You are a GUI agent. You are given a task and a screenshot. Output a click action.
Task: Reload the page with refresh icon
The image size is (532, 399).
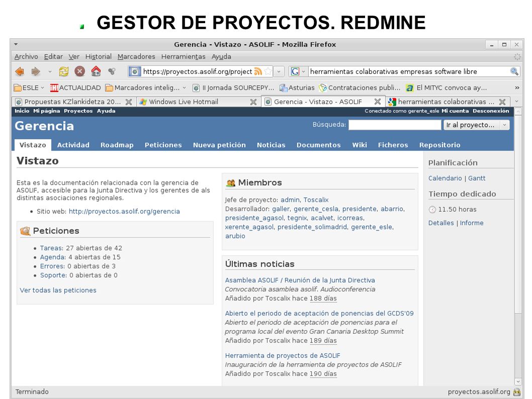63,71
